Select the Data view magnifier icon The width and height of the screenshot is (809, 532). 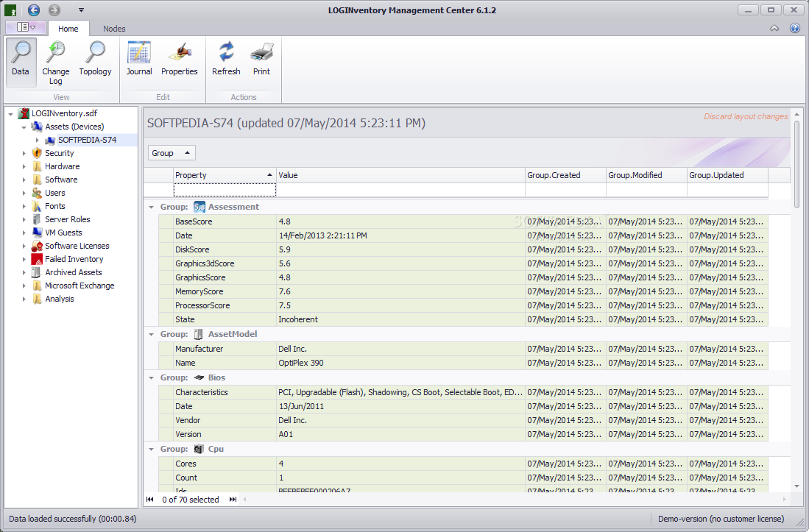click(21, 52)
